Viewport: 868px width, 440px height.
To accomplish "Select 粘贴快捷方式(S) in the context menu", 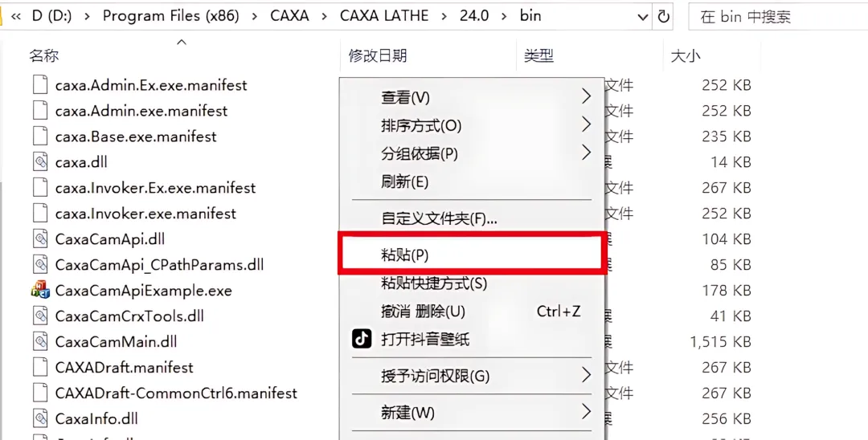I will click(434, 283).
